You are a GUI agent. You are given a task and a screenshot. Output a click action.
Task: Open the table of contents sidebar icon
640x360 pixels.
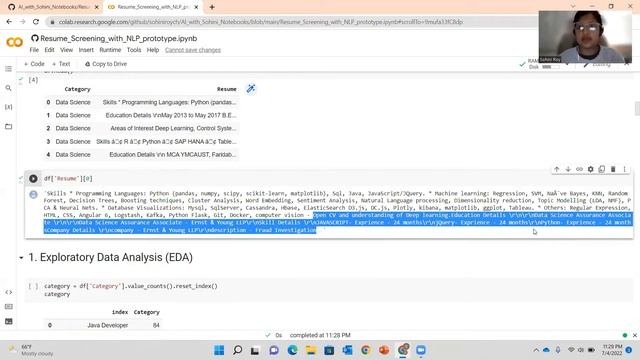[9, 69]
